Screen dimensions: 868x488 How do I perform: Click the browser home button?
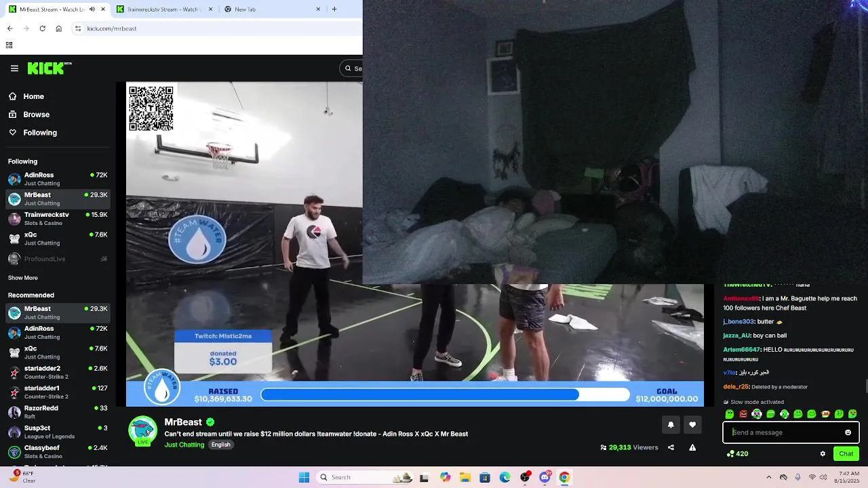point(58,28)
